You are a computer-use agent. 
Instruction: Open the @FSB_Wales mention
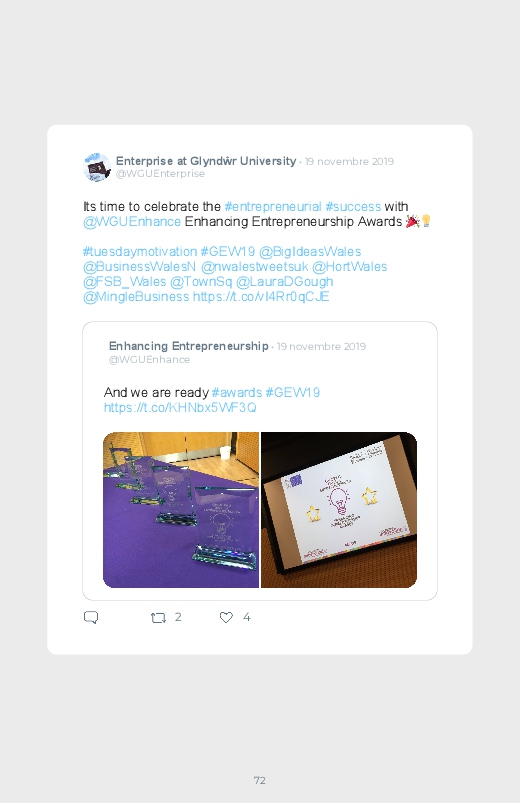click(124, 282)
